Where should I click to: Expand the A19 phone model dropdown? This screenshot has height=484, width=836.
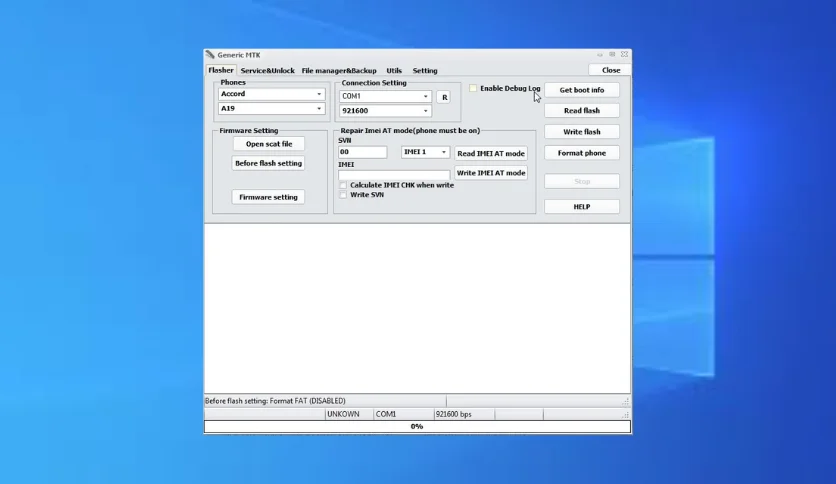pos(271,108)
